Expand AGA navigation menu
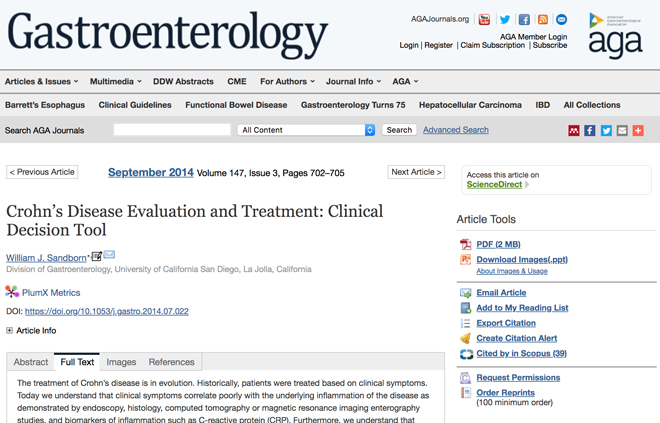This screenshot has width=660, height=423. (x=405, y=81)
